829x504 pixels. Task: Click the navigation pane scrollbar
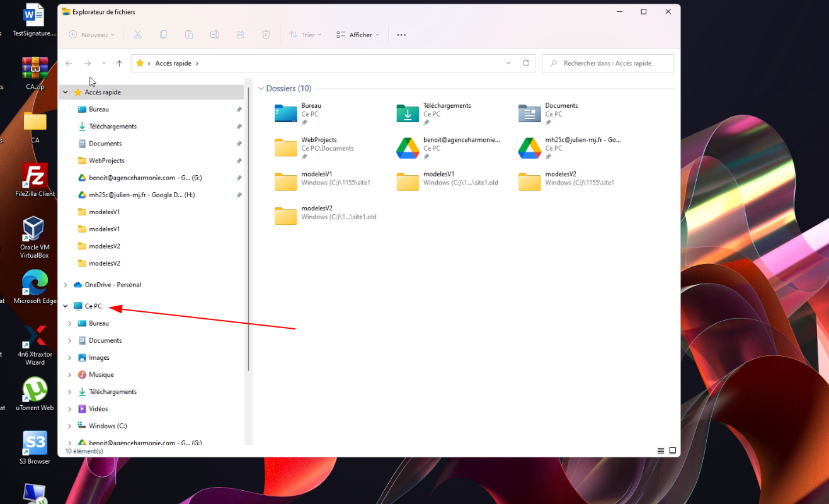point(249,230)
